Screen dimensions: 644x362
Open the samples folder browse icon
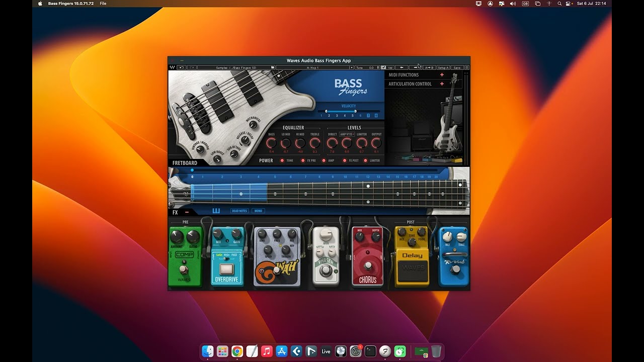coord(272,67)
